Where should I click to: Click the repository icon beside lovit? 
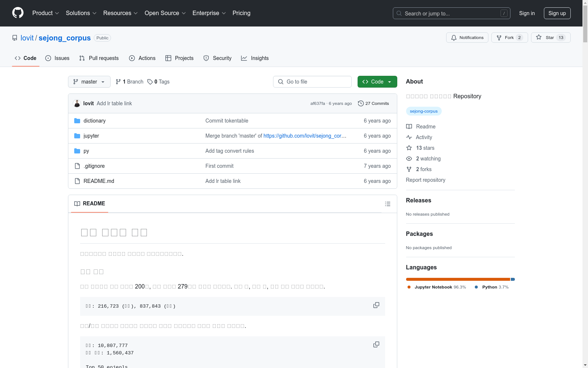(x=15, y=38)
